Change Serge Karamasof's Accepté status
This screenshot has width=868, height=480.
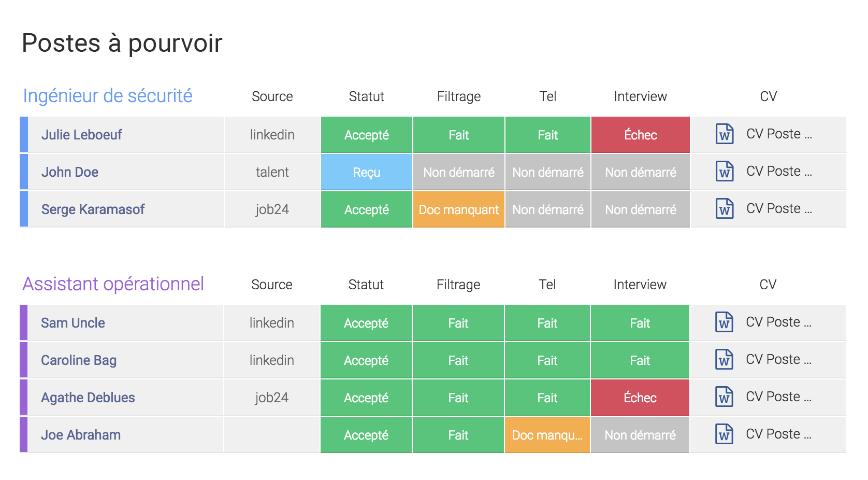[x=367, y=209]
